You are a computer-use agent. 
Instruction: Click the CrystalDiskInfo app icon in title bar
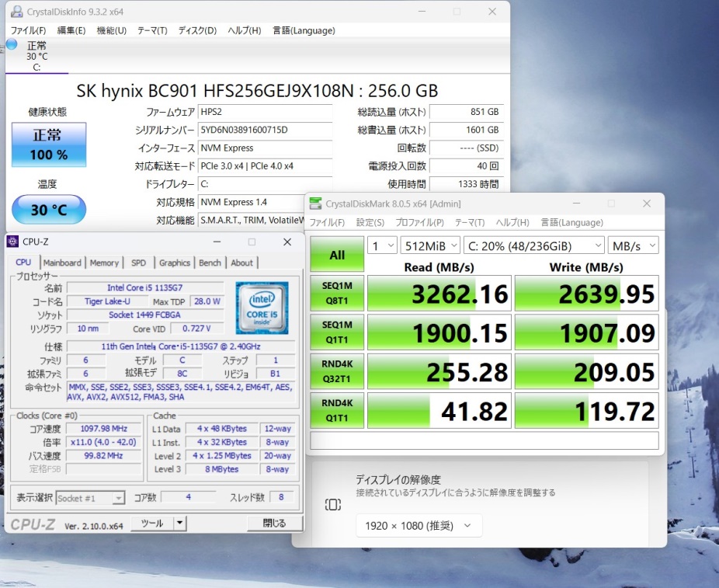16,12
